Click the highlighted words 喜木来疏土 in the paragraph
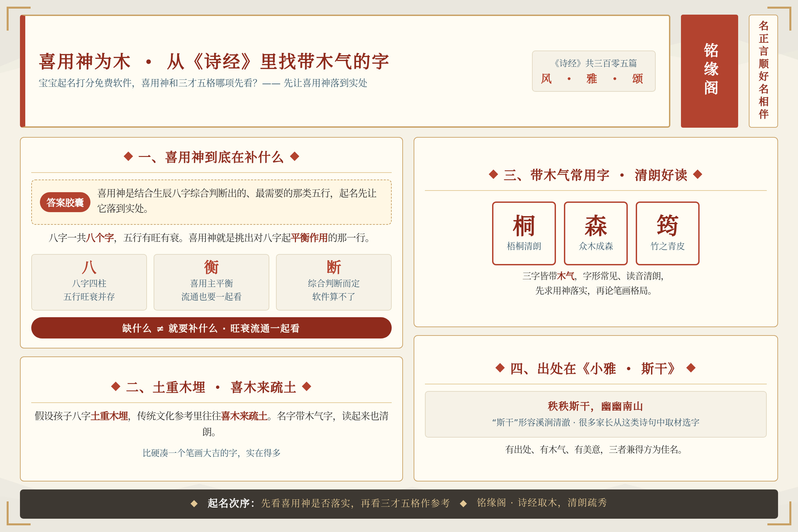 (x=244, y=416)
